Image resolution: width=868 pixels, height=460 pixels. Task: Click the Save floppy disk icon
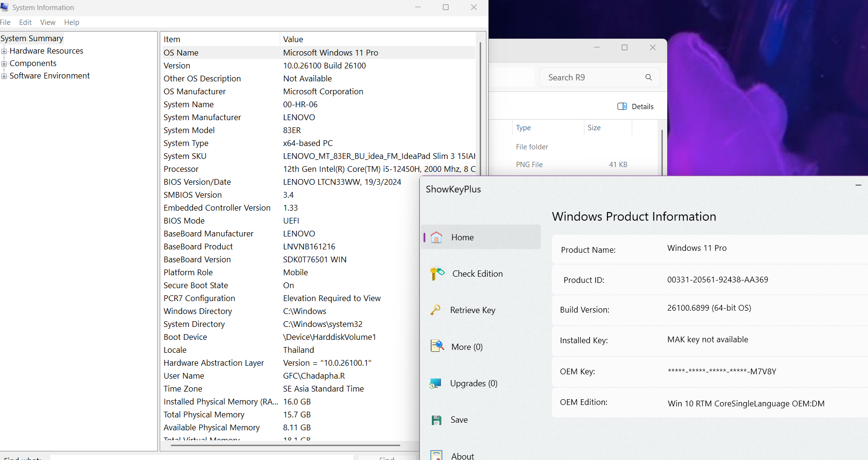(x=436, y=420)
